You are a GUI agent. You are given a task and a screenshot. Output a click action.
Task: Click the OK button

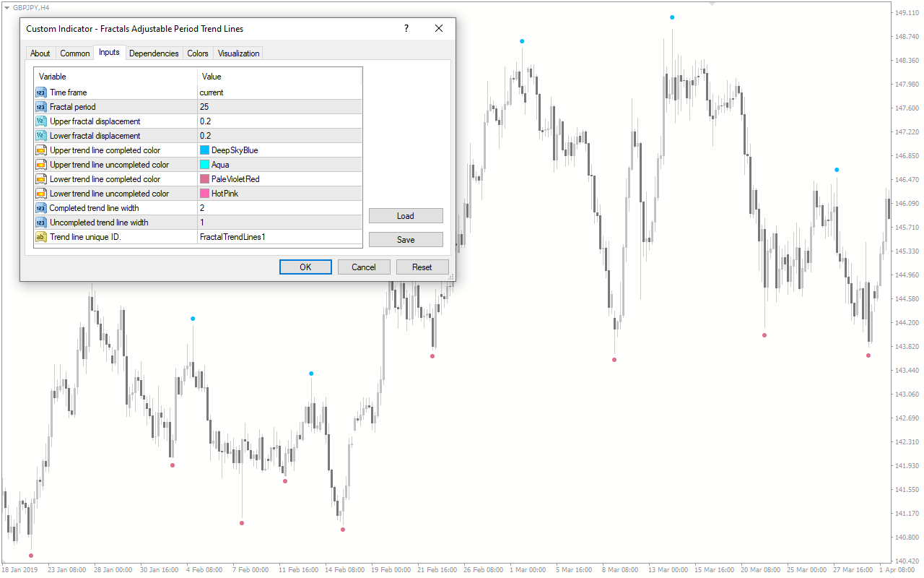tap(305, 267)
